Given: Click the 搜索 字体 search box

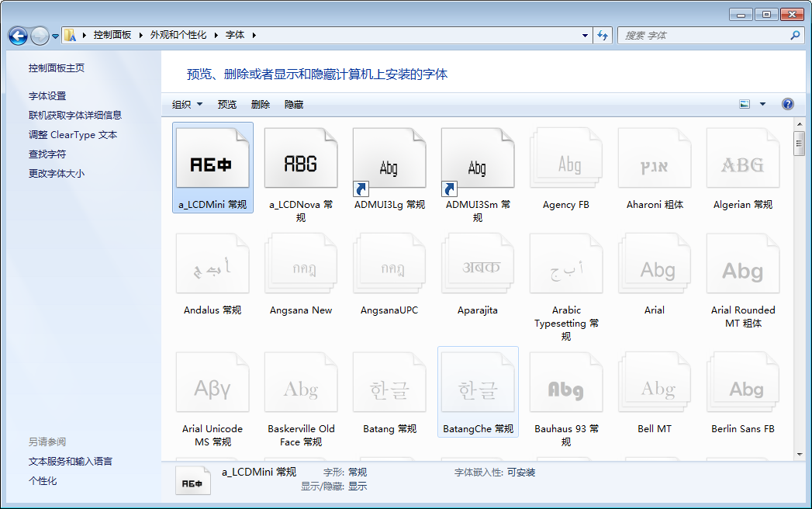Looking at the screenshot, I should point(704,36).
